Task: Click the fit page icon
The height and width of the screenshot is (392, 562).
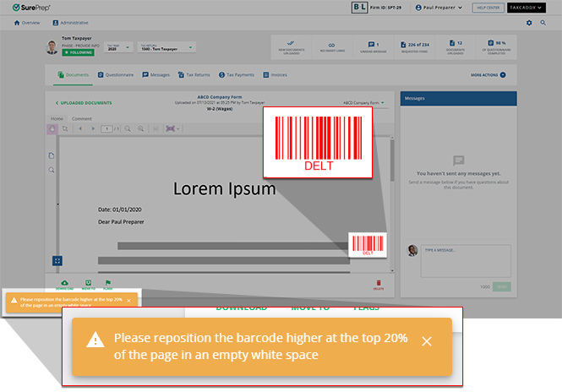Action: pos(156,128)
